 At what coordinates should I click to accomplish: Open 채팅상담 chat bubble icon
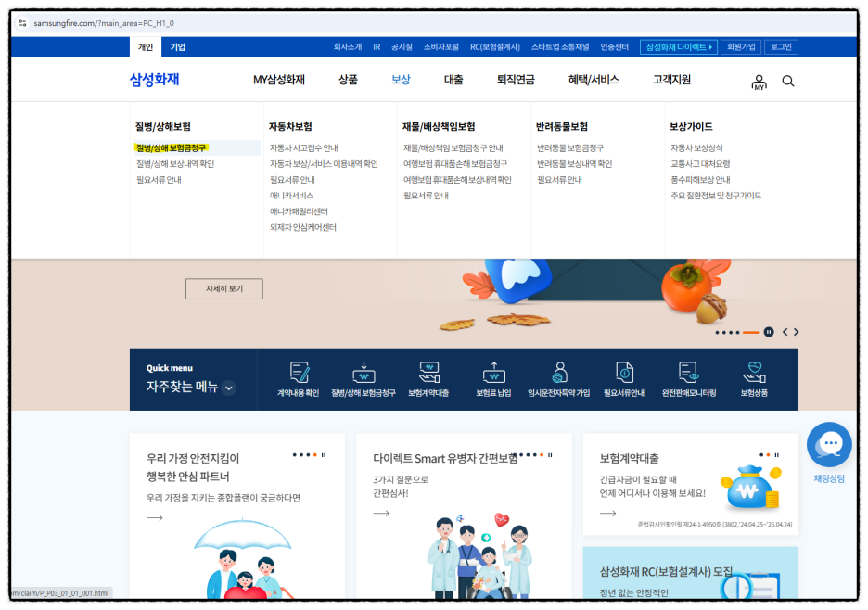tap(829, 445)
